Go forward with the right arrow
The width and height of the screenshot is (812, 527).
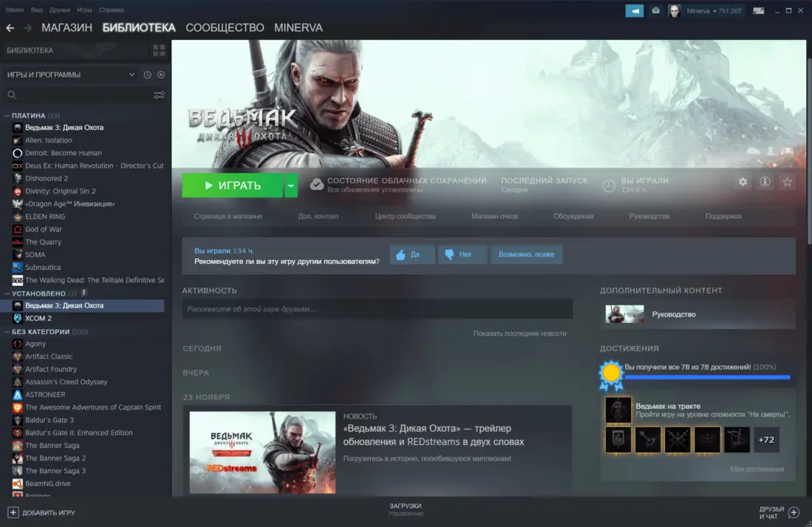[27, 28]
